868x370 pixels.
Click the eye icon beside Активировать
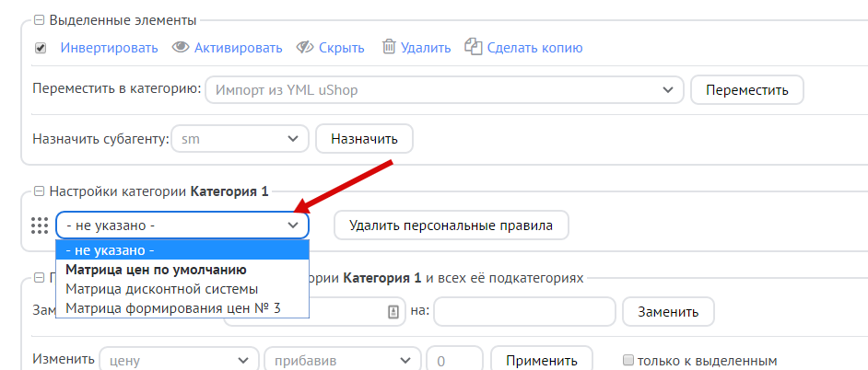coord(181,47)
